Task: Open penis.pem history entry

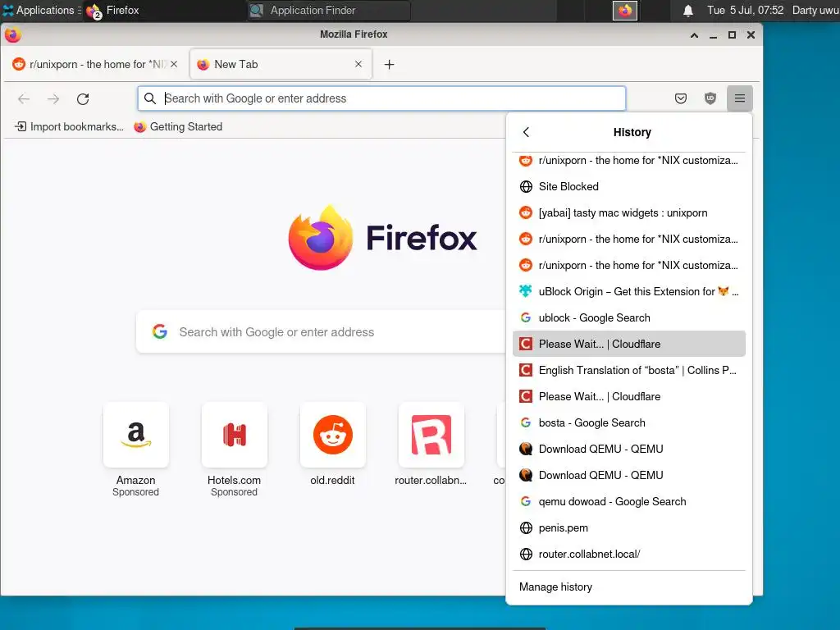Action: [629, 527]
